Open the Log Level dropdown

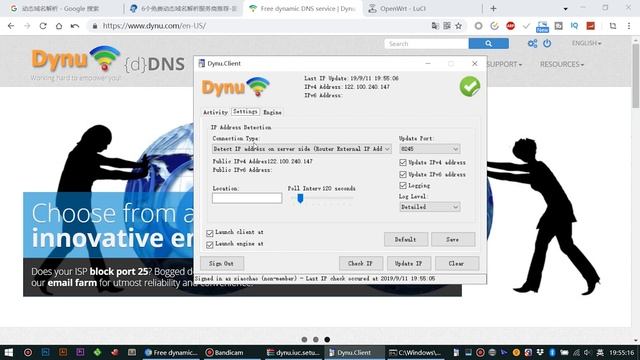[x=430, y=207]
